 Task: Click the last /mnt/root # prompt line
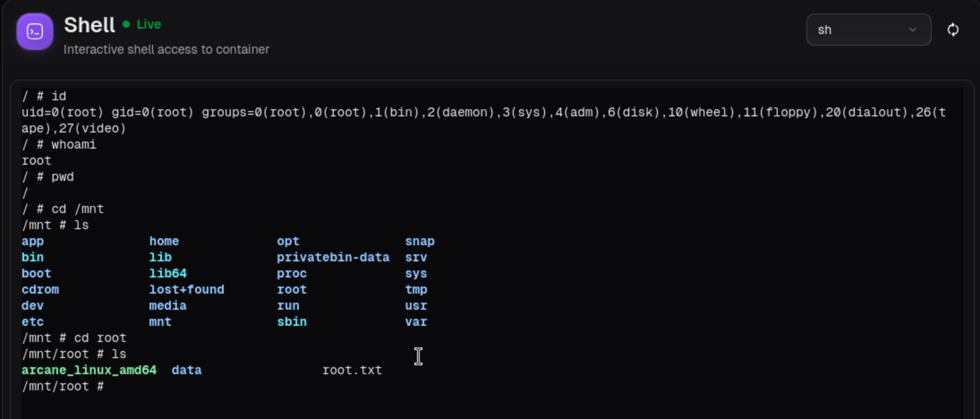pyautogui.click(x=63, y=386)
